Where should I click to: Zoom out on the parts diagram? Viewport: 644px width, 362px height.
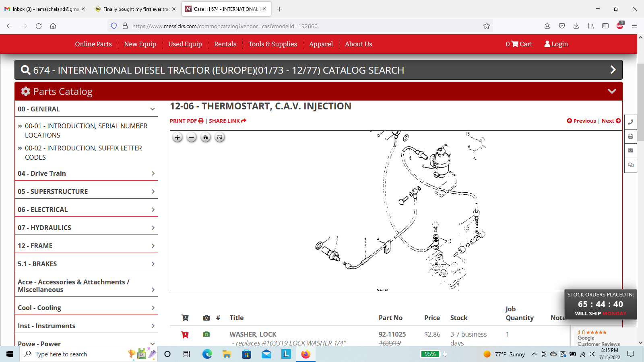[x=192, y=138]
